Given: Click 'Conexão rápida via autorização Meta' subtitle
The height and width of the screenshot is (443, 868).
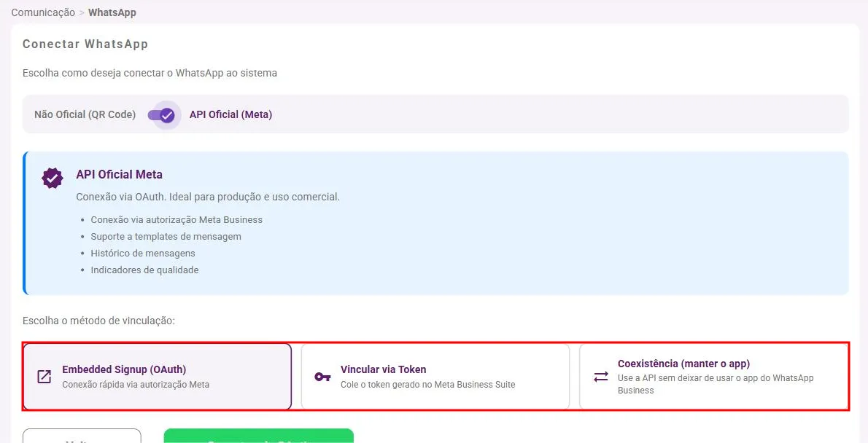Looking at the screenshot, I should 136,385.
